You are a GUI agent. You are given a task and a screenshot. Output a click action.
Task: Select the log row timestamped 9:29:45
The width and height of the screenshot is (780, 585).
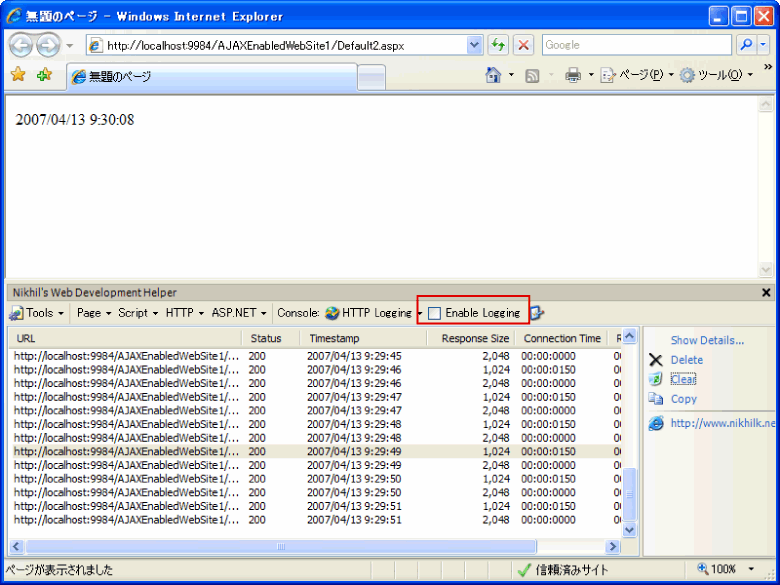tap(315, 356)
